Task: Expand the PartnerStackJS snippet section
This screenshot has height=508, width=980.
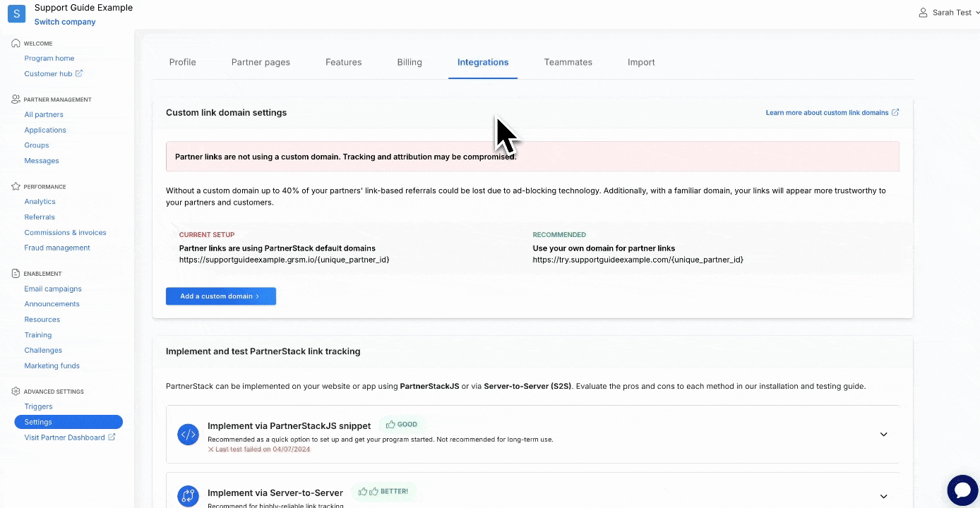Action: tap(883, 435)
